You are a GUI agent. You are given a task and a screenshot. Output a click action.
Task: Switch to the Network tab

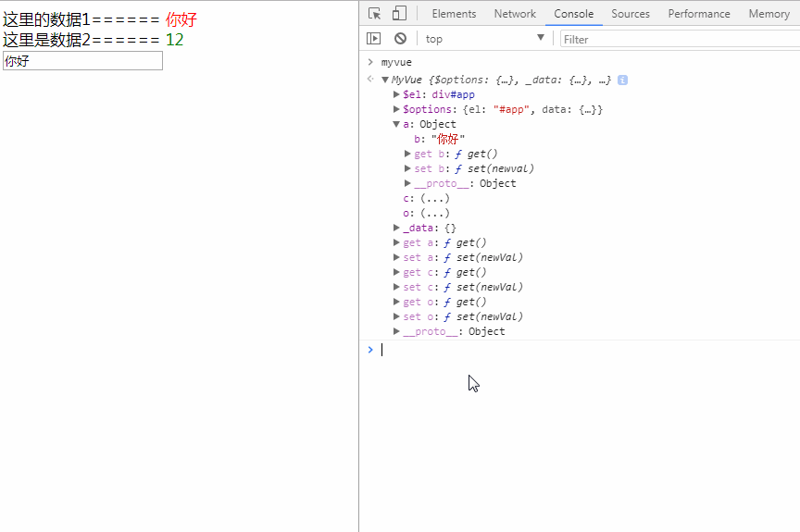pyautogui.click(x=515, y=14)
